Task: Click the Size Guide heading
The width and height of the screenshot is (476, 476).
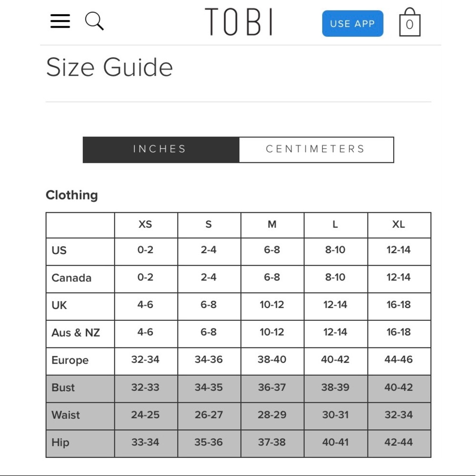Action: click(109, 67)
